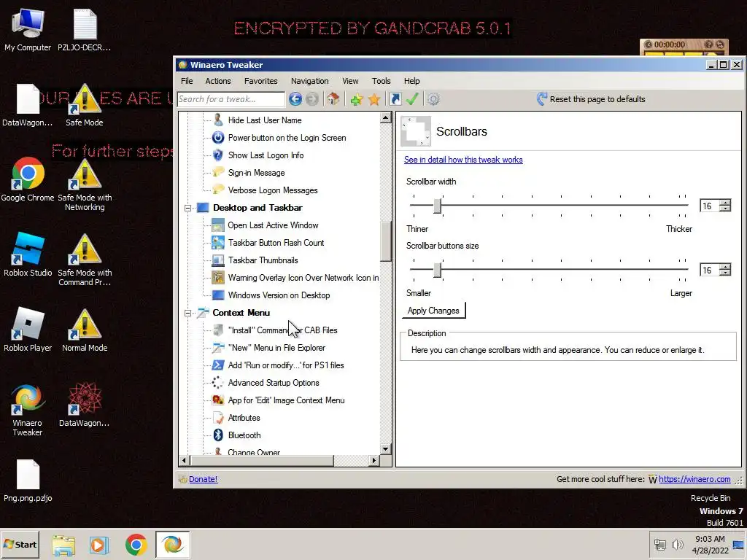Open Windows Media Player taskbar icon
The image size is (747, 560).
pyautogui.click(x=99, y=545)
